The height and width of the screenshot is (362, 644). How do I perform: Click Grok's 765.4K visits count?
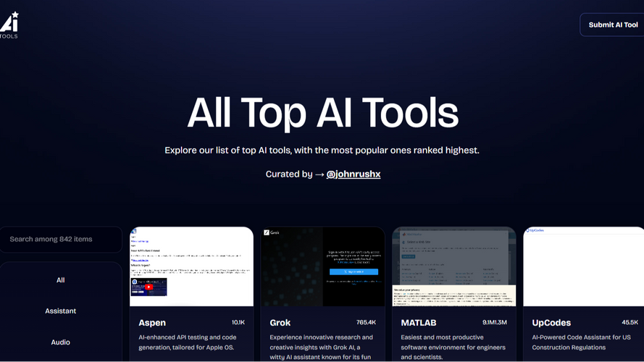[x=366, y=323]
